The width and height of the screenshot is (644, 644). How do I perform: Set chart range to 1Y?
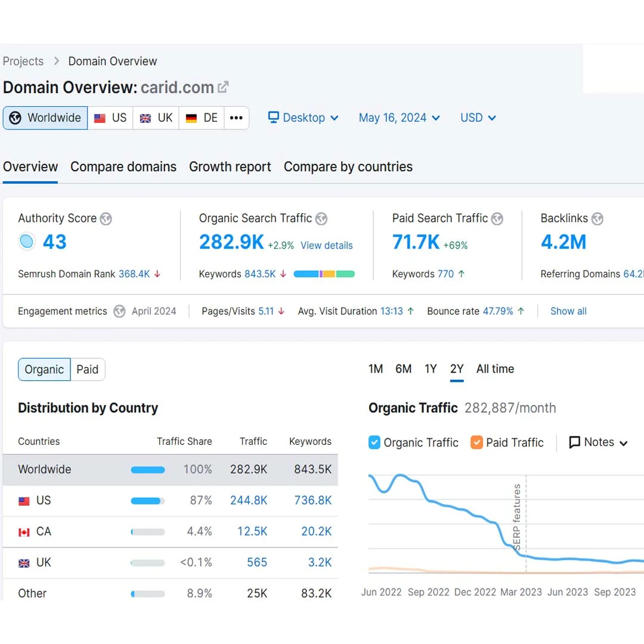pyautogui.click(x=431, y=369)
